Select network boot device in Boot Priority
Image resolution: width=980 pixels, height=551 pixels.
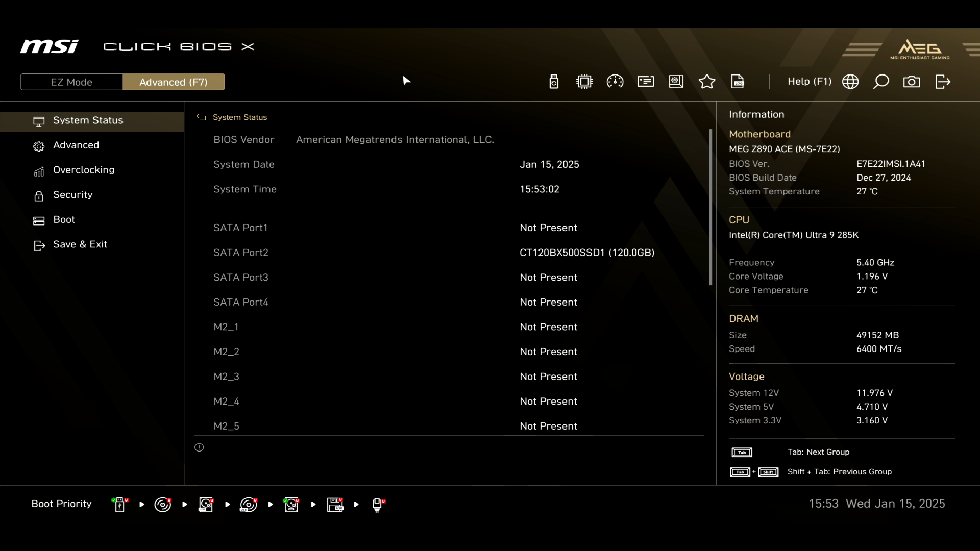377,505
